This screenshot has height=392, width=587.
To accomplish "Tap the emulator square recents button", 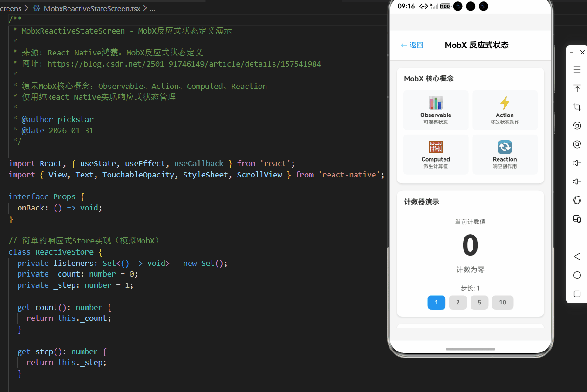I will [577, 294].
